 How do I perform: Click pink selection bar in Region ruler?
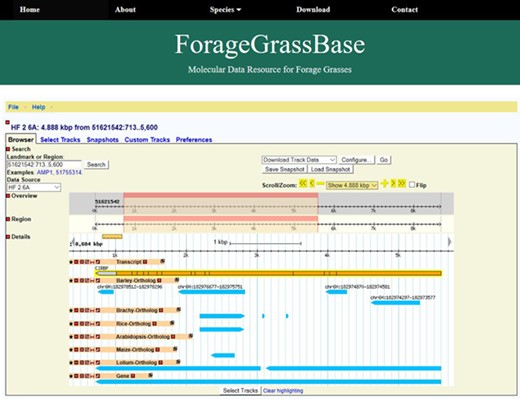tap(220, 218)
